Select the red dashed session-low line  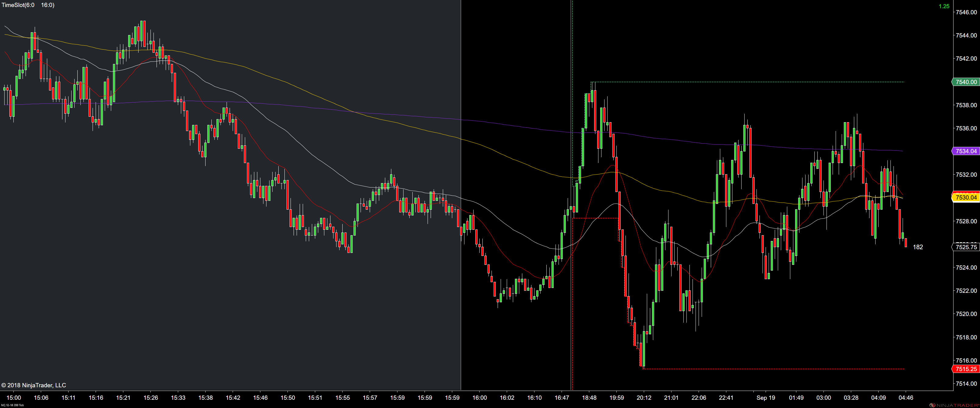click(774, 369)
